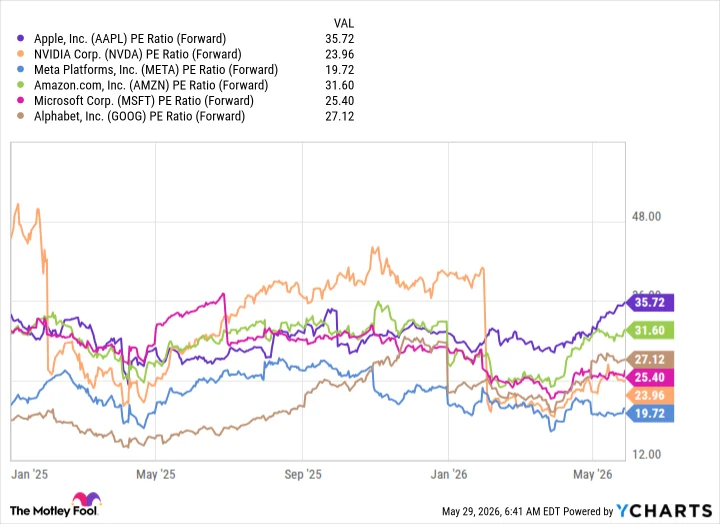
Task: Click The Motley Fool jester hat logo
Action: pyautogui.click(x=86, y=499)
